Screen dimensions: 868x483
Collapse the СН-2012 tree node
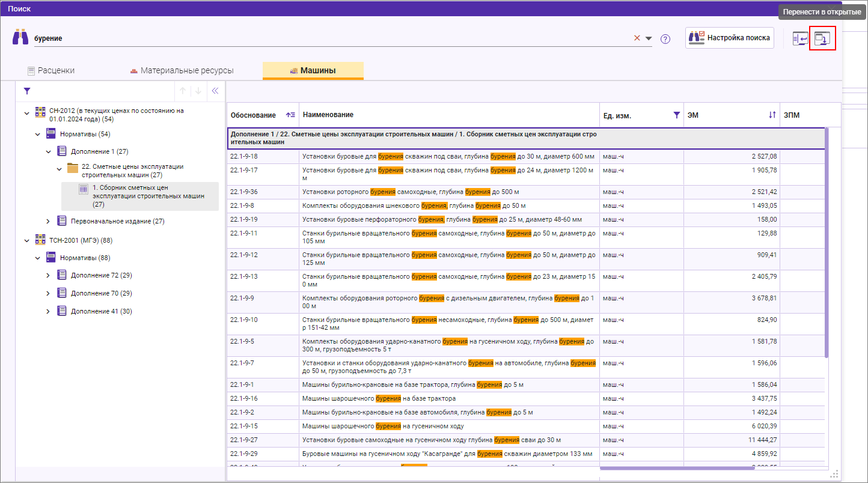(x=26, y=113)
